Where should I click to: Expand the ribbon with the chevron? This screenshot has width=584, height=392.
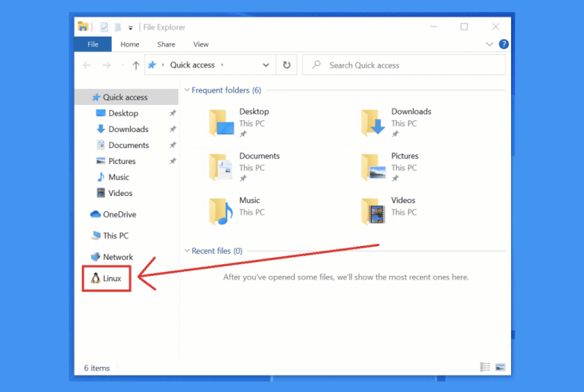pos(490,44)
